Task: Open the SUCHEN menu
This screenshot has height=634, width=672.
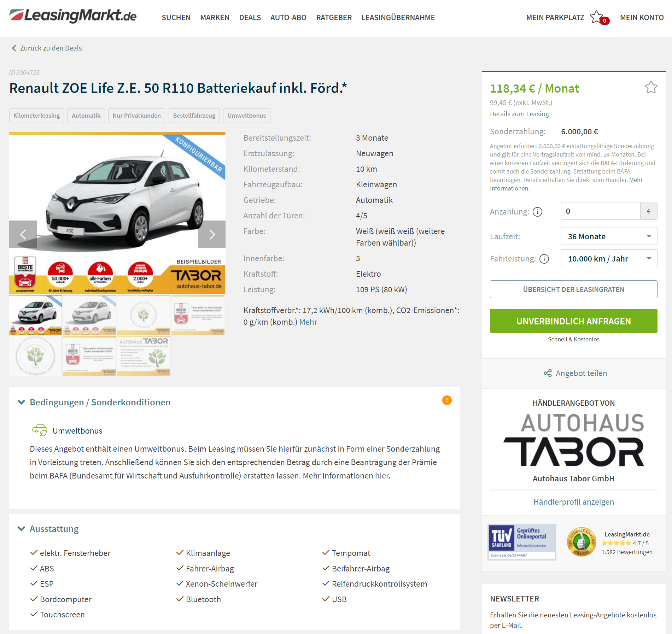Action: (x=176, y=18)
